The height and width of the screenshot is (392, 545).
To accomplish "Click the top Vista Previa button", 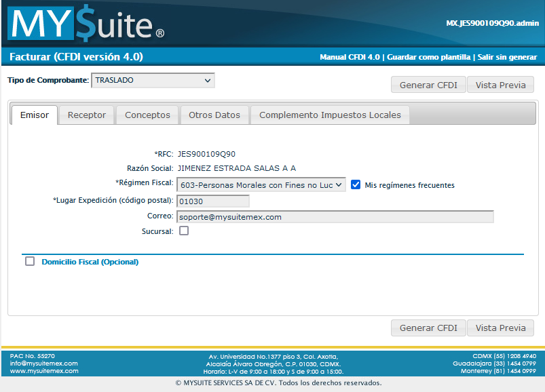I will (500, 85).
